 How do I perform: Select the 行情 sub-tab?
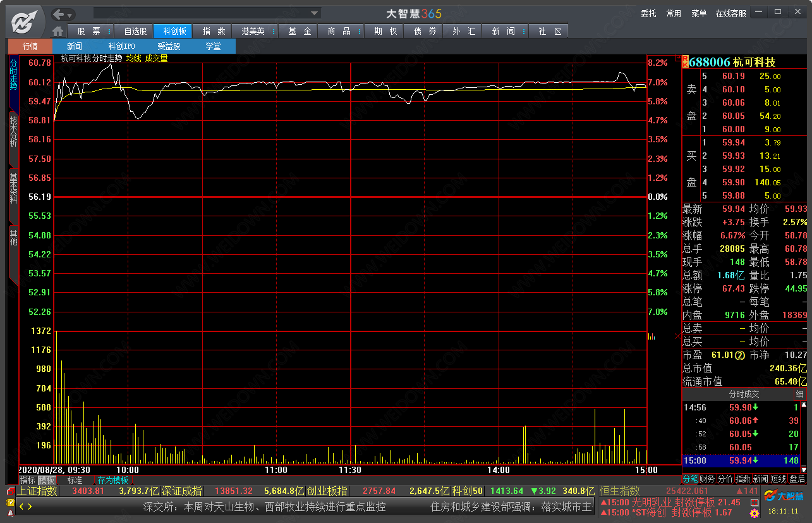click(x=30, y=46)
